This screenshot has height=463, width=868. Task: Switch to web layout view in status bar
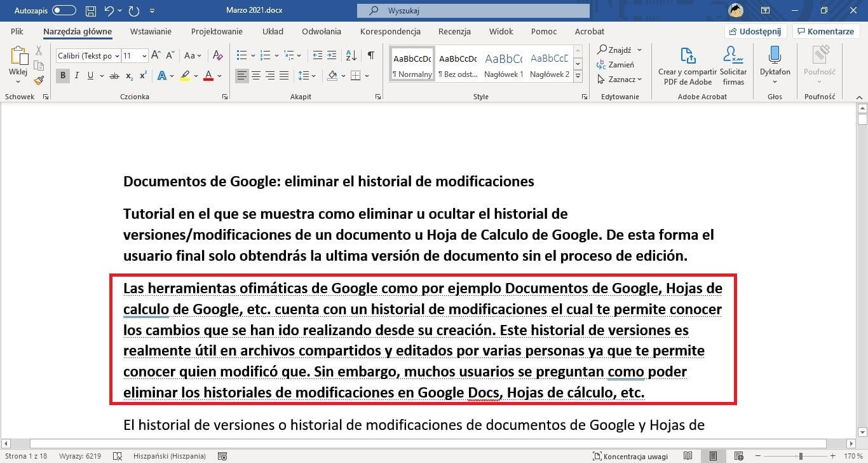(738, 456)
